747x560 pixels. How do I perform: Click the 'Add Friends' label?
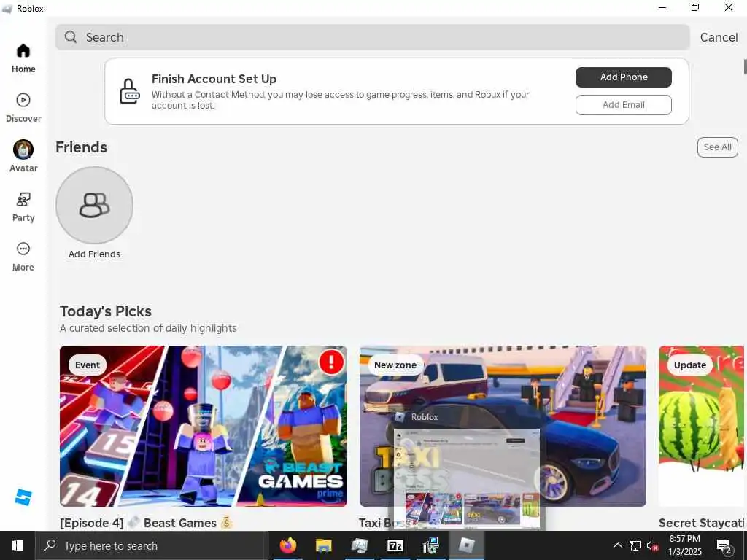point(94,254)
